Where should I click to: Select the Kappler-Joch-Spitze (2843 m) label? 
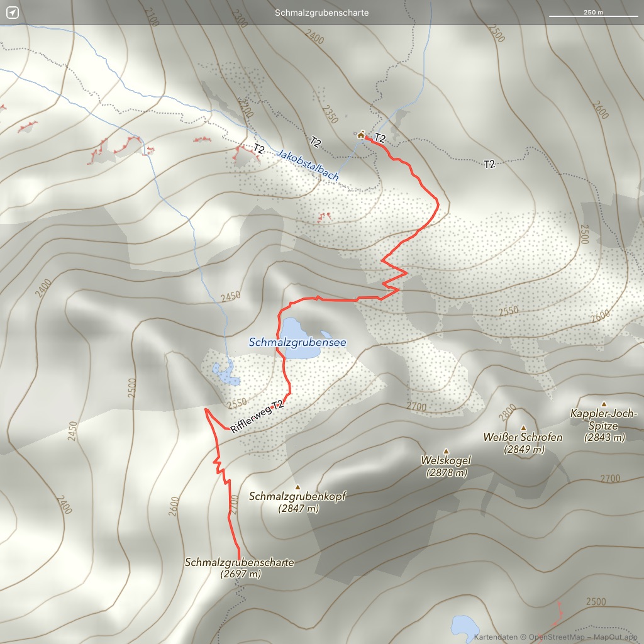tap(604, 425)
